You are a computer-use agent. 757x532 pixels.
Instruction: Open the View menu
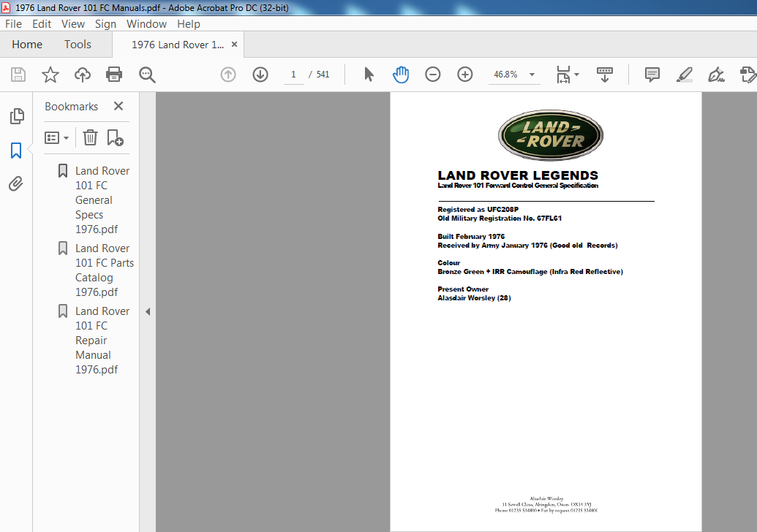(x=73, y=23)
